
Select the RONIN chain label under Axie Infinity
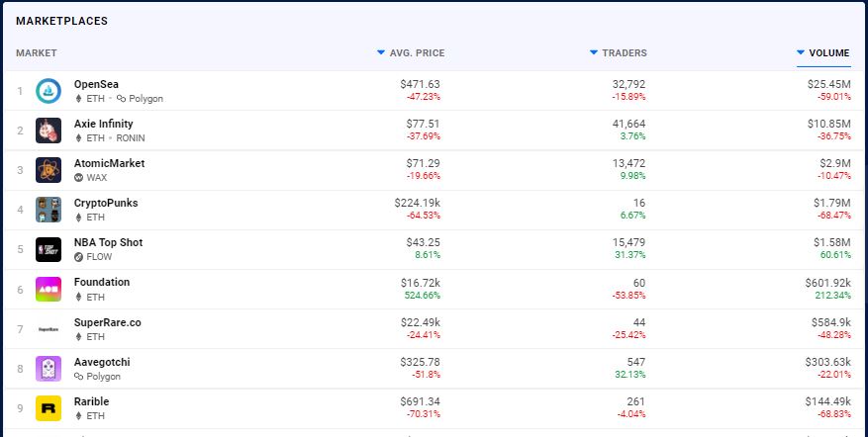tap(131, 137)
